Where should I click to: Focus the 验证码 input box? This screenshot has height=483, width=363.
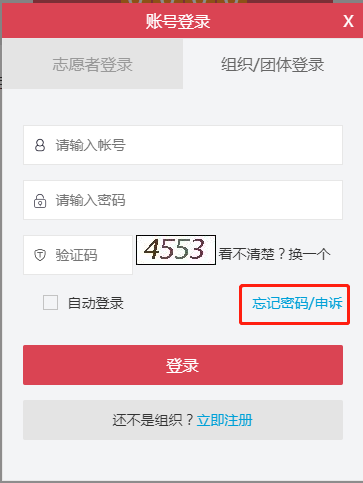pyautogui.click(x=78, y=255)
